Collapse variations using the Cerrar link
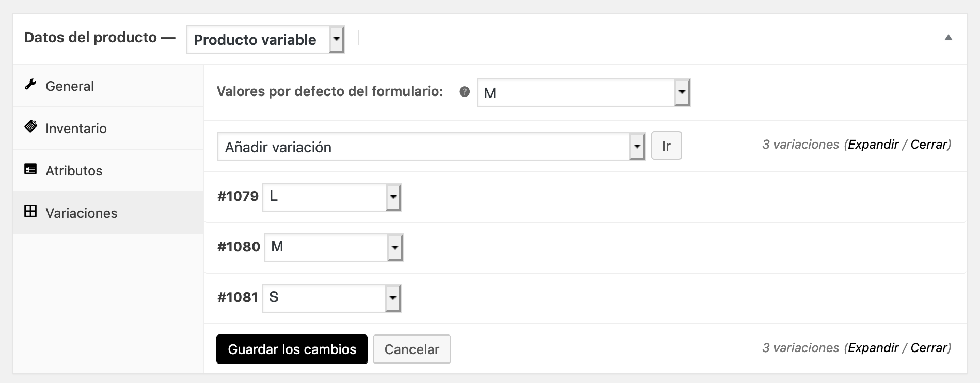980x383 pixels. pos(927,145)
